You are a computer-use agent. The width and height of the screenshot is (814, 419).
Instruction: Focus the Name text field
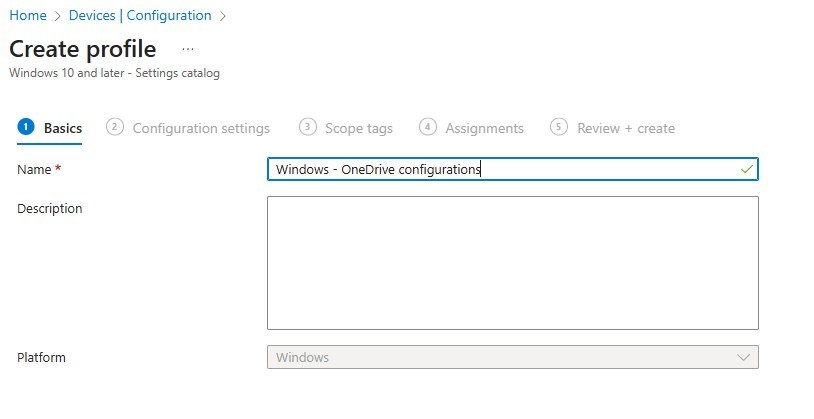pyautogui.click(x=500, y=170)
